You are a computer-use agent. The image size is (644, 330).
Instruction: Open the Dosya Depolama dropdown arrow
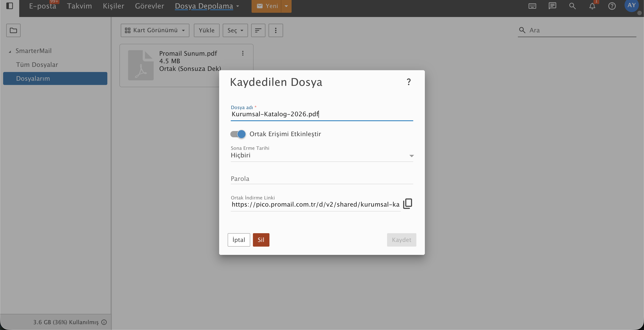[x=237, y=6]
